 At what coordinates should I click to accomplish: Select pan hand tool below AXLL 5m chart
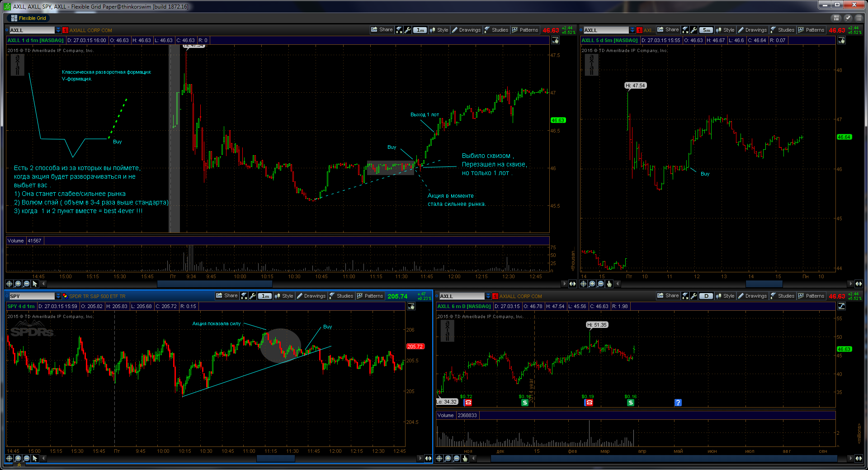pos(609,284)
